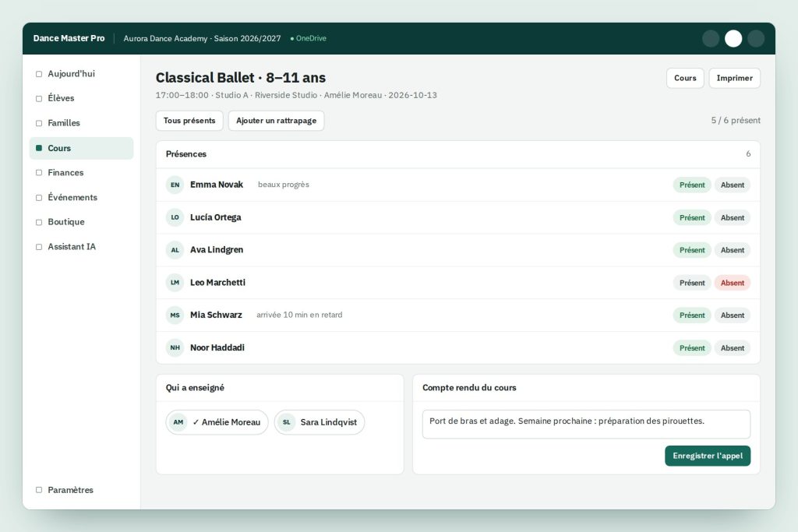The height and width of the screenshot is (532, 798).
Task: Mark Lucía Ortega as Absent
Action: click(x=733, y=217)
